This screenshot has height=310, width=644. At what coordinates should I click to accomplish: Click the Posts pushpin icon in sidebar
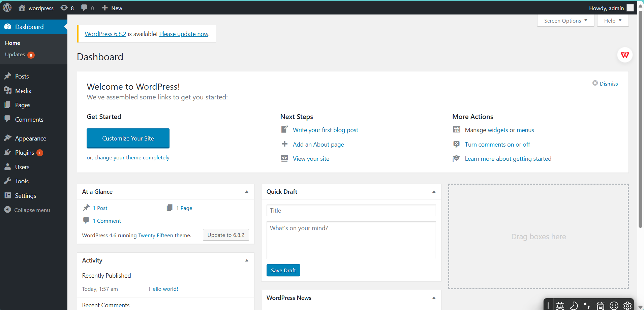pyautogui.click(x=8, y=76)
